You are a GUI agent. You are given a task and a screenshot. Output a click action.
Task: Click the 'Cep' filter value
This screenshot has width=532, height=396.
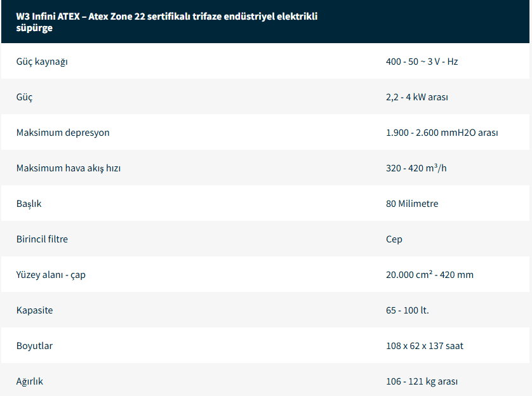click(x=394, y=239)
